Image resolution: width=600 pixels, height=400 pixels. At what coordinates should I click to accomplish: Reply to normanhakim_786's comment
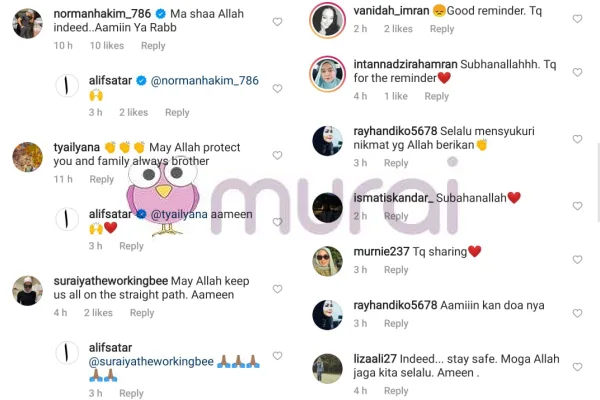(x=153, y=46)
